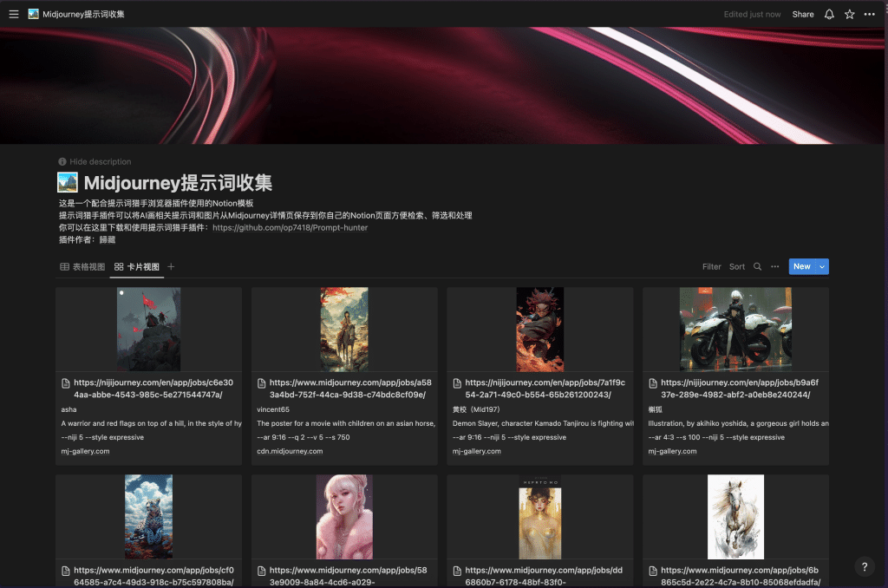Click "Edited just now" in the top bar
The width and height of the screenshot is (888, 588).
pos(752,14)
